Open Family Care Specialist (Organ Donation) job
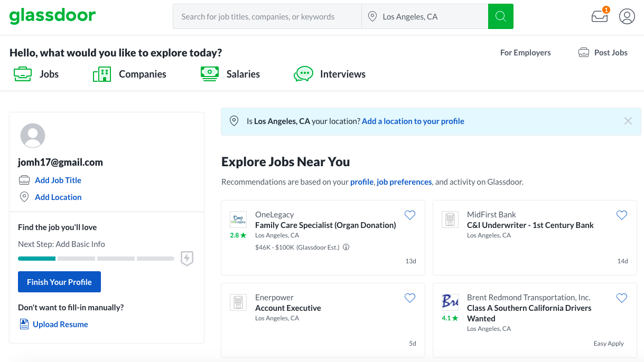Image resolution: width=644 pixels, height=362 pixels. point(325,225)
